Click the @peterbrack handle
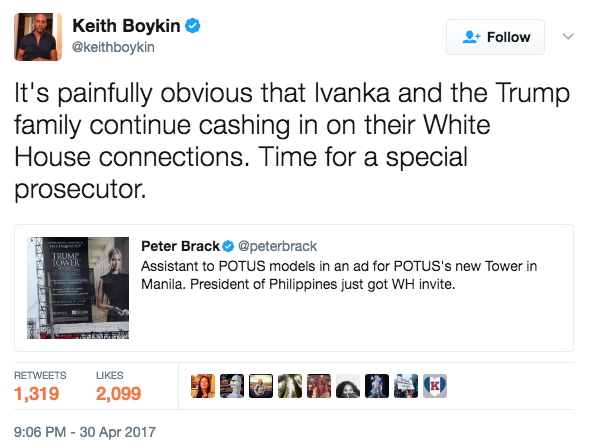Image resolution: width=593 pixels, height=446 pixels. [x=278, y=246]
